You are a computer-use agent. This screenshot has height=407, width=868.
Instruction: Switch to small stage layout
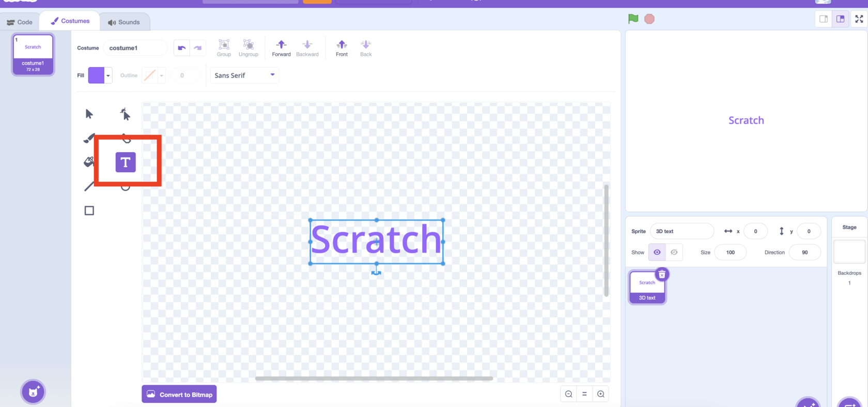824,19
